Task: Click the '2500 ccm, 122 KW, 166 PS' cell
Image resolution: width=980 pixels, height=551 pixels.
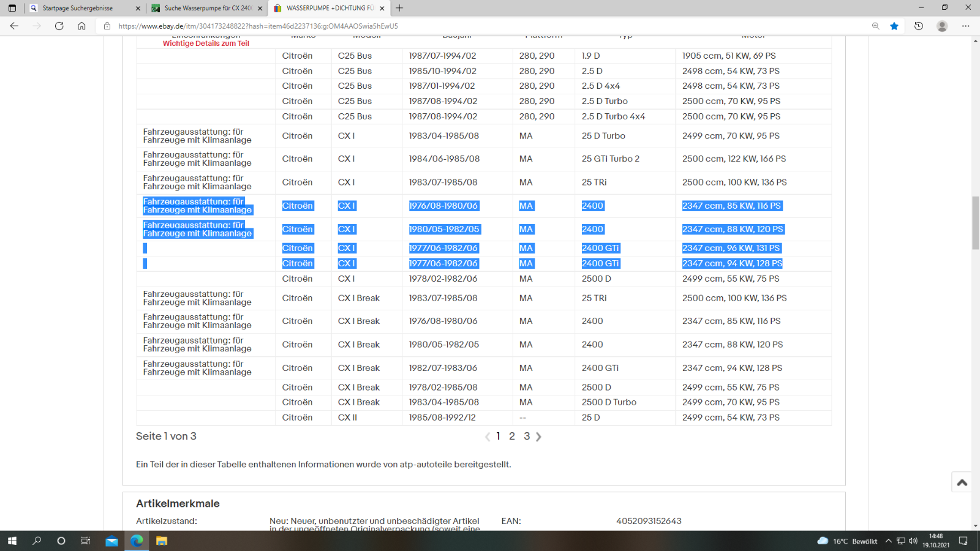Action: [x=734, y=159]
